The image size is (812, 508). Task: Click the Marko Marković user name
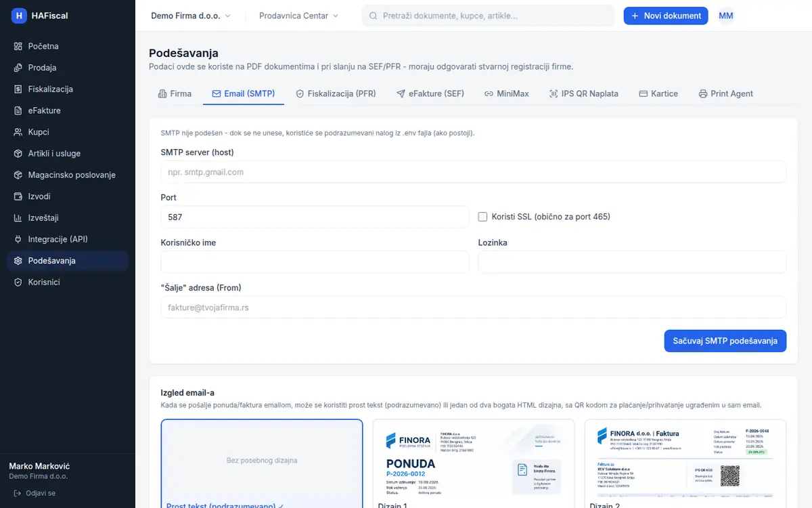coord(39,466)
